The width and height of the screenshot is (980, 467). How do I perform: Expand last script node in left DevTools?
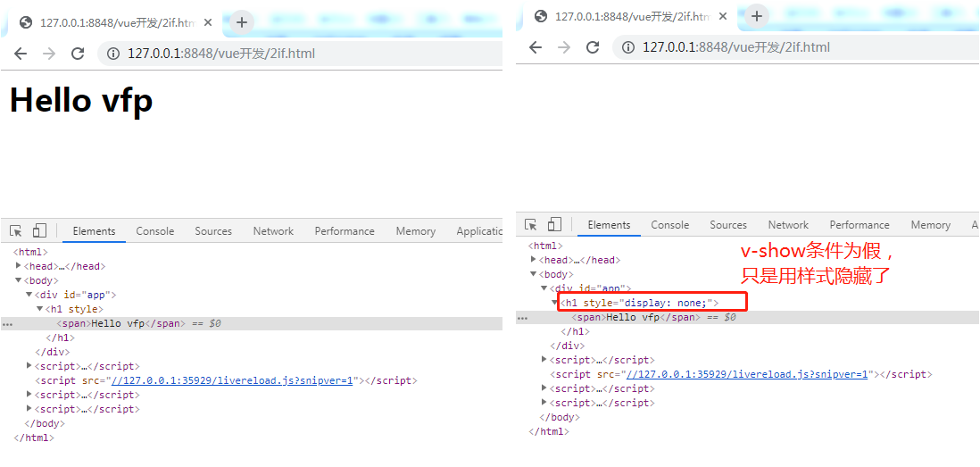point(29,409)
